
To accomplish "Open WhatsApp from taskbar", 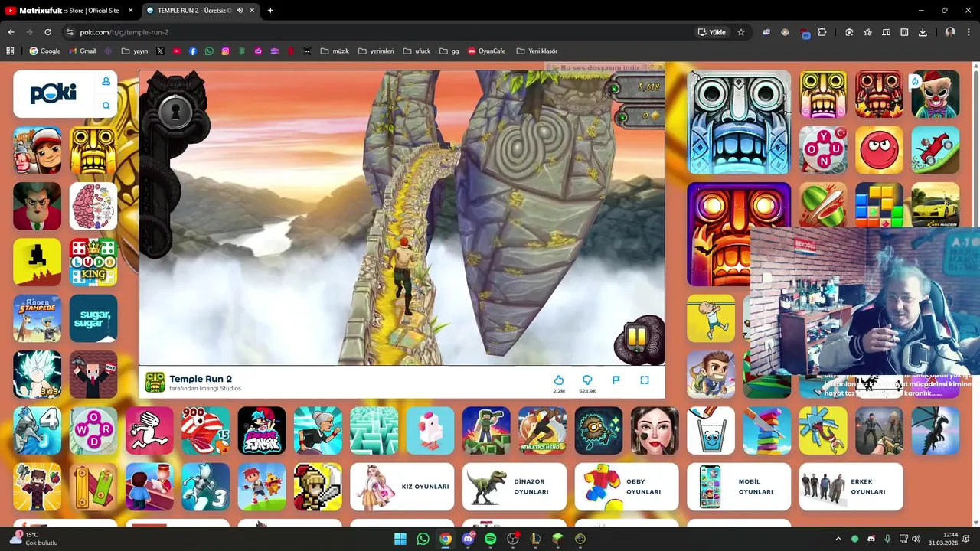I will 423,539.
